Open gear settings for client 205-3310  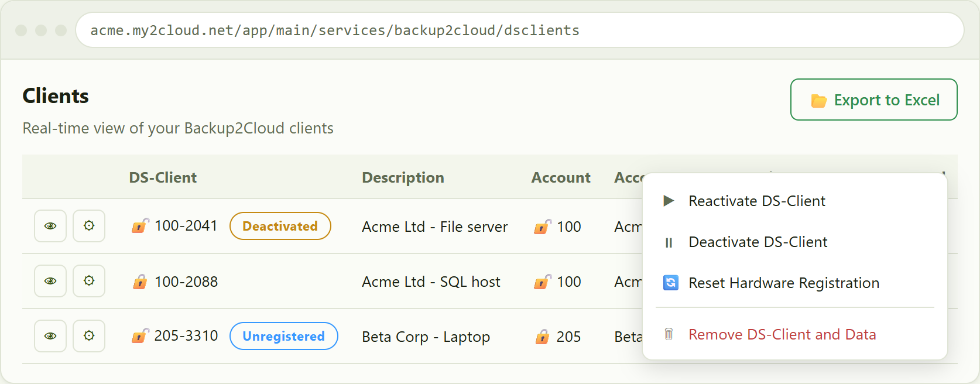[89, 336]
